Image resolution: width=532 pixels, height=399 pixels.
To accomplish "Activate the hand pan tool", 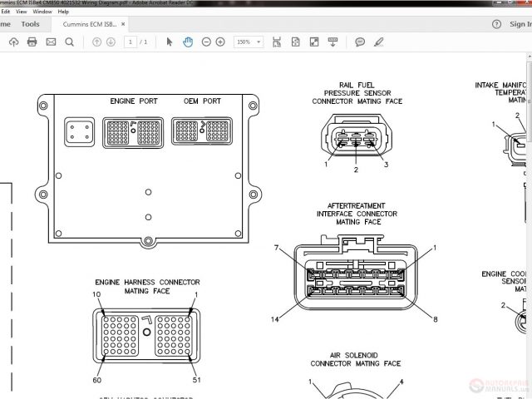I will [x=188, y=42].
